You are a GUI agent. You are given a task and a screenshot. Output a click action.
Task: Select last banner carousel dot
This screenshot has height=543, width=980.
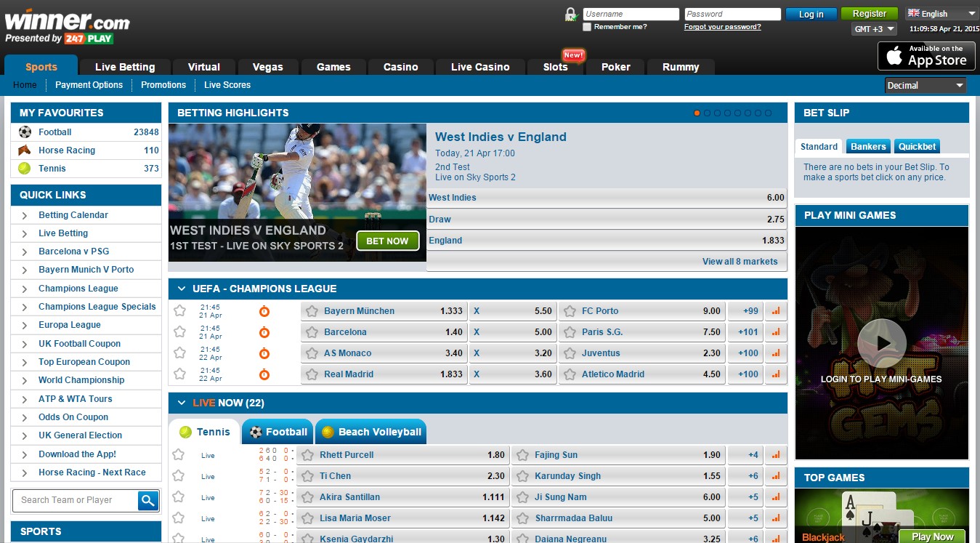pos(769,113)
